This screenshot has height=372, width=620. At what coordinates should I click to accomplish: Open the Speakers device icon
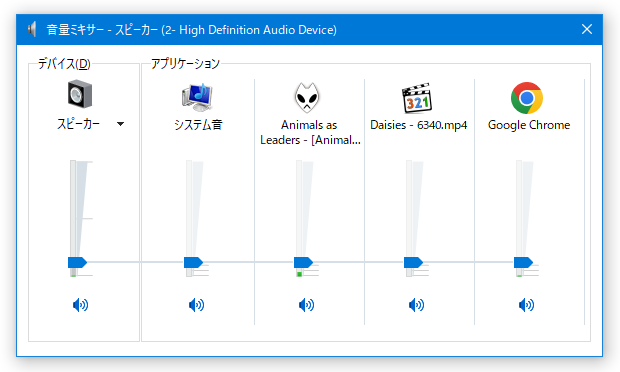80,94
